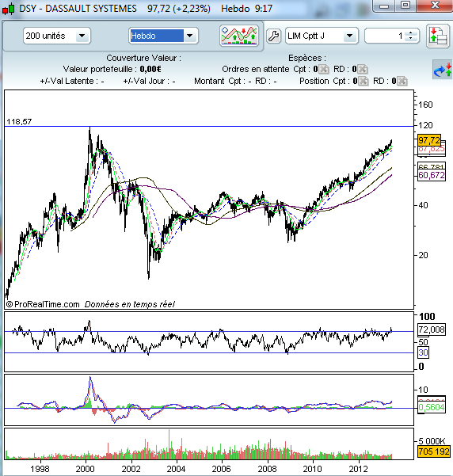Screen dimensions: 453x476
Task: Click the blue 30 RSI level label
Action: pos(423,352)
